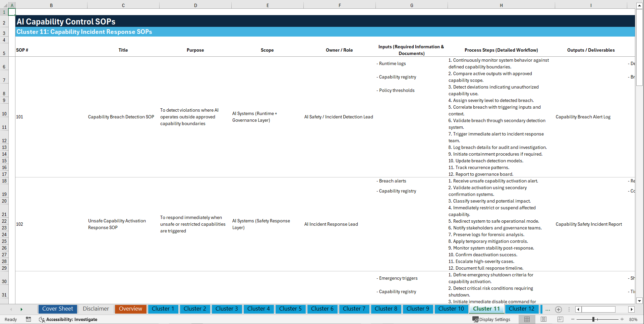Activate the Normal view icon
644x324 pixels.
(527, 319)
